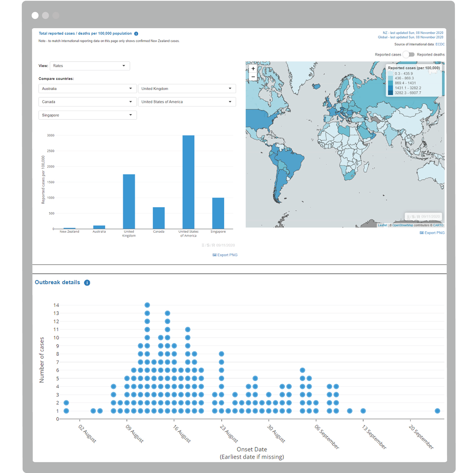Click Export PNG image icon under world map
This screenshot has width=476, height=473.
(422, 233)
